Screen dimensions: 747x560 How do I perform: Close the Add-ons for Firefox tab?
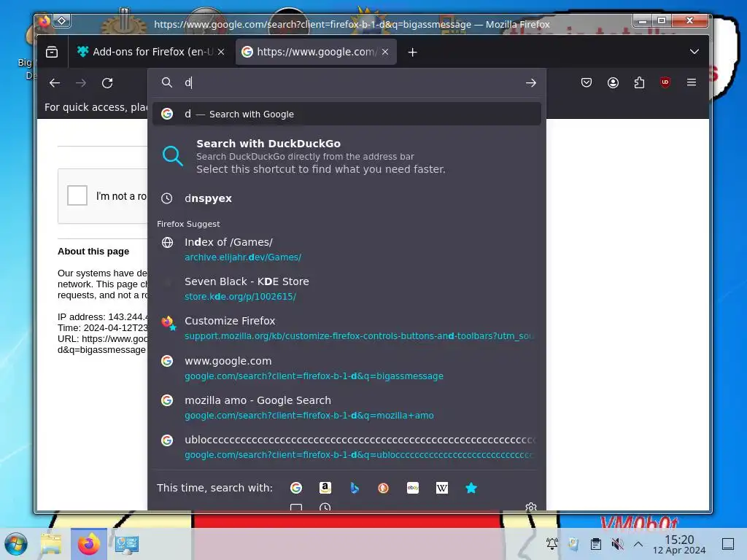(x=221, y=52)
